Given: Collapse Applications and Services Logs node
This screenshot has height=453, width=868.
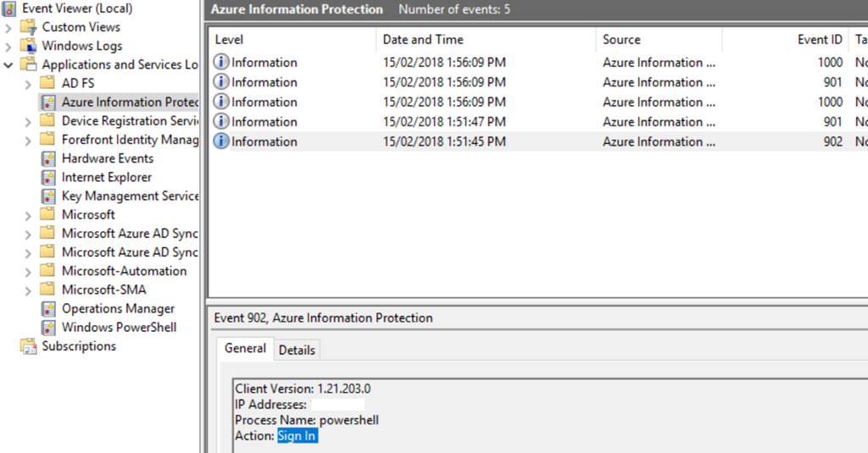Looking at the screenshot, I should (8, 64).
